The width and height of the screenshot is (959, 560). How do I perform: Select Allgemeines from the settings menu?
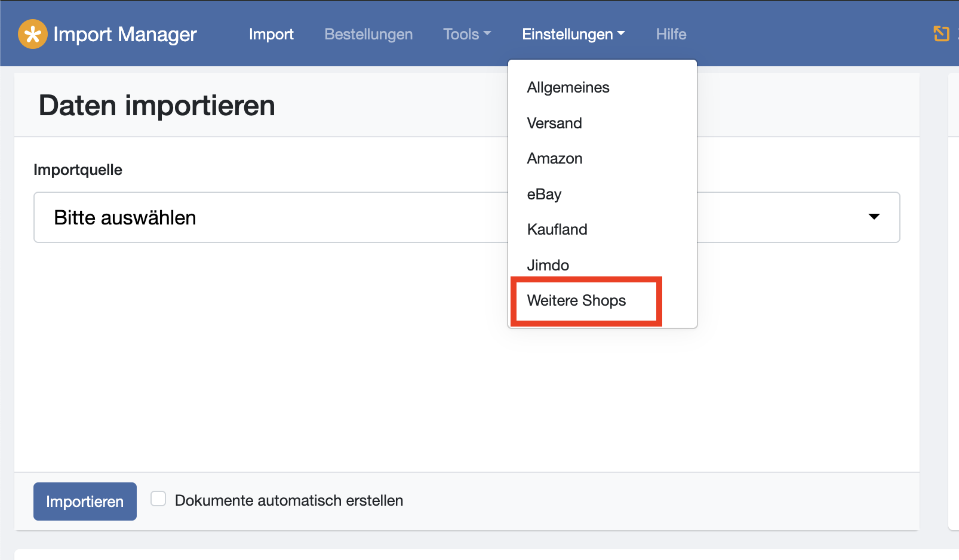(x=568, y=88)
